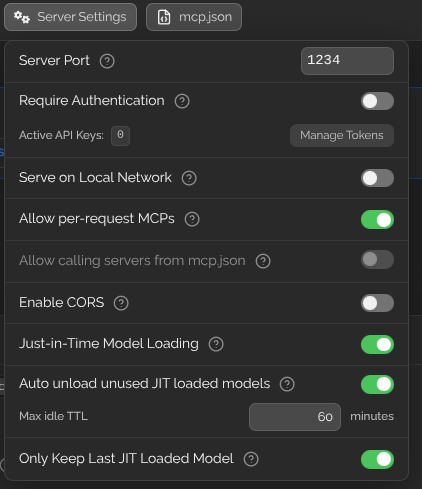
Task: Focus the Server Port input field
Action: [347, 61]
